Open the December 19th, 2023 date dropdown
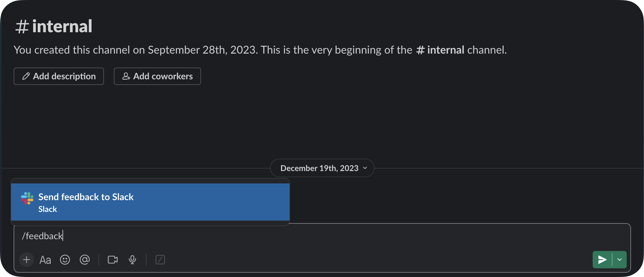 [322, 168]
